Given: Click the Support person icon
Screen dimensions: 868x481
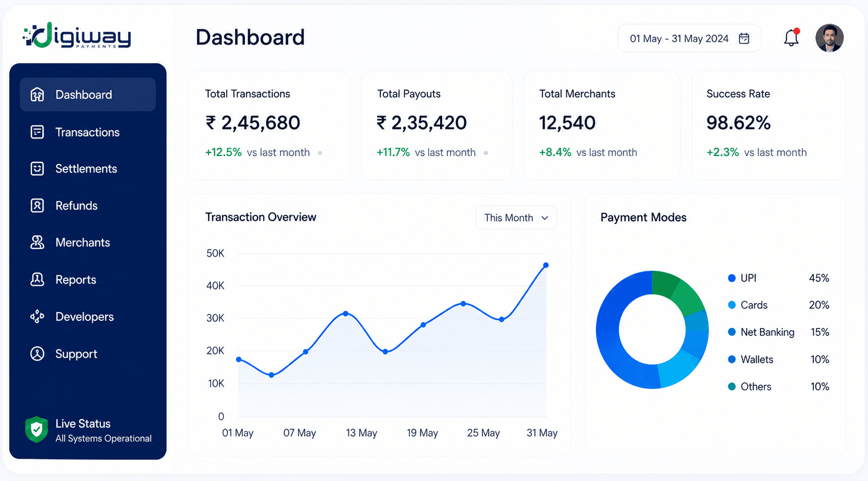Looking at the screenshot, I should 37,354.
